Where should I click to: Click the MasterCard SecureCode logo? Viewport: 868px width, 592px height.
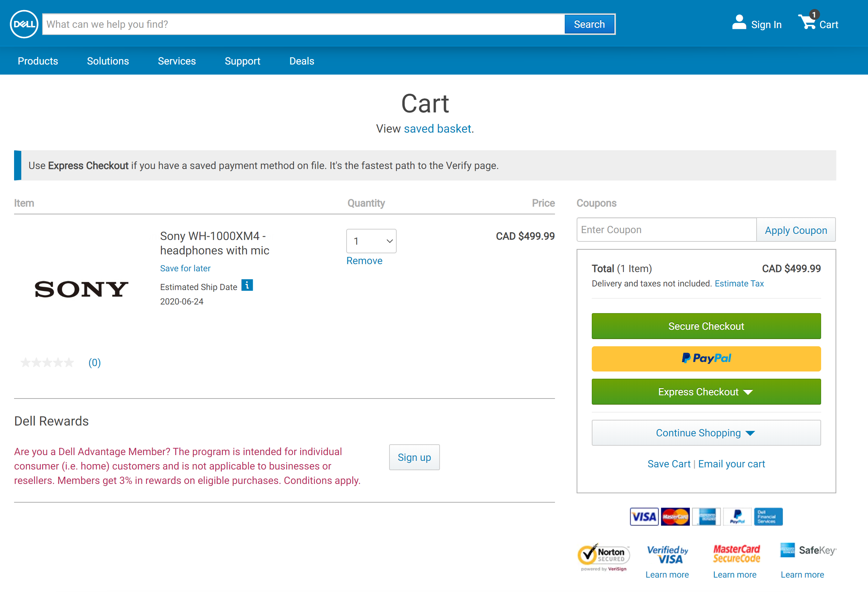point(736,554)
